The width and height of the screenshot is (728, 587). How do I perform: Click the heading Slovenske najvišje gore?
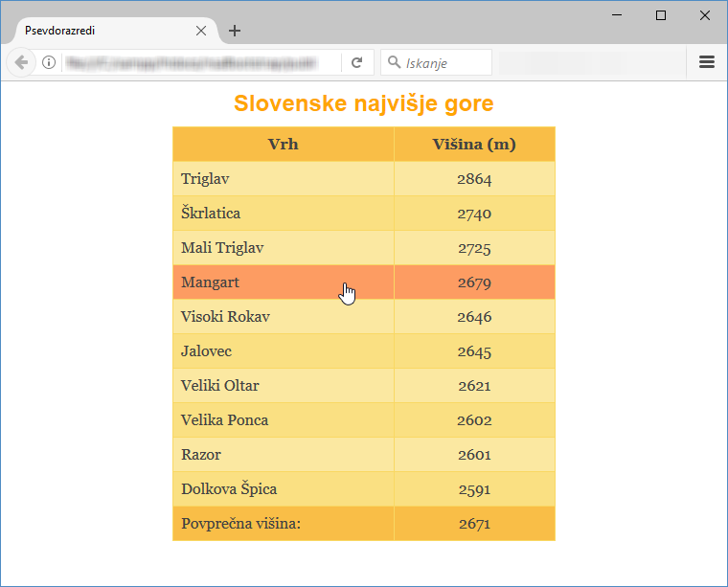click(x=364, y=103)
